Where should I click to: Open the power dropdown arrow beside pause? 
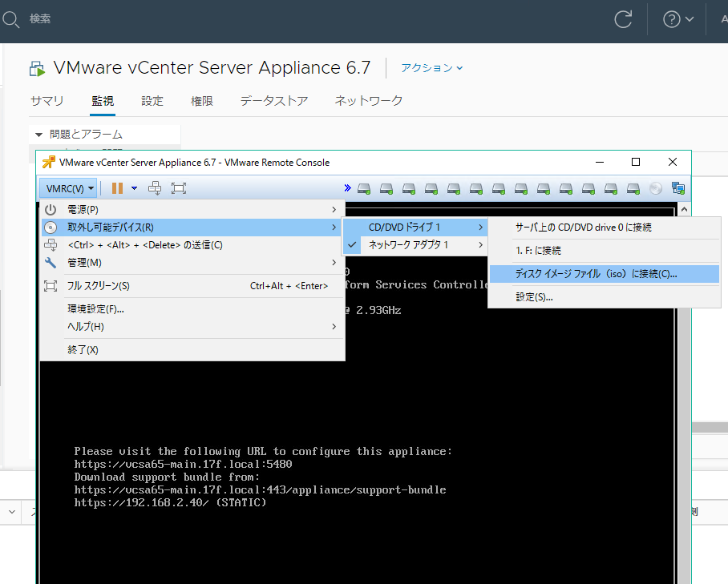[x=134, y=188]
